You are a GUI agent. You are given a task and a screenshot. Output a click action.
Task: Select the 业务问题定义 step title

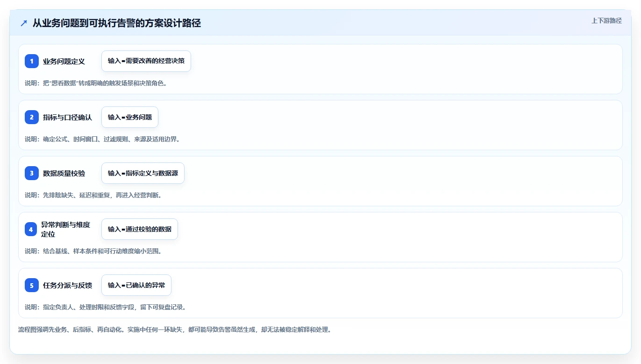coord(64,61)
